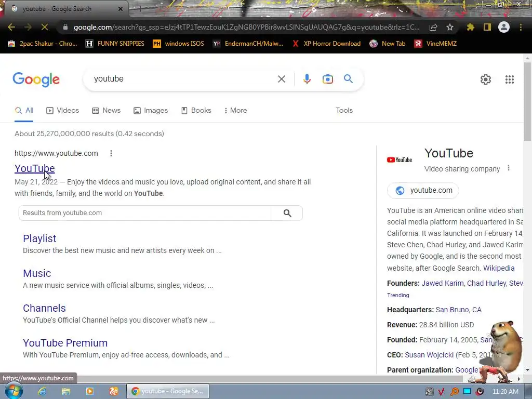The width and height of the screenshot is (532, 399).
Task: Open the Channels sitelink
Action: coord(44,308)
